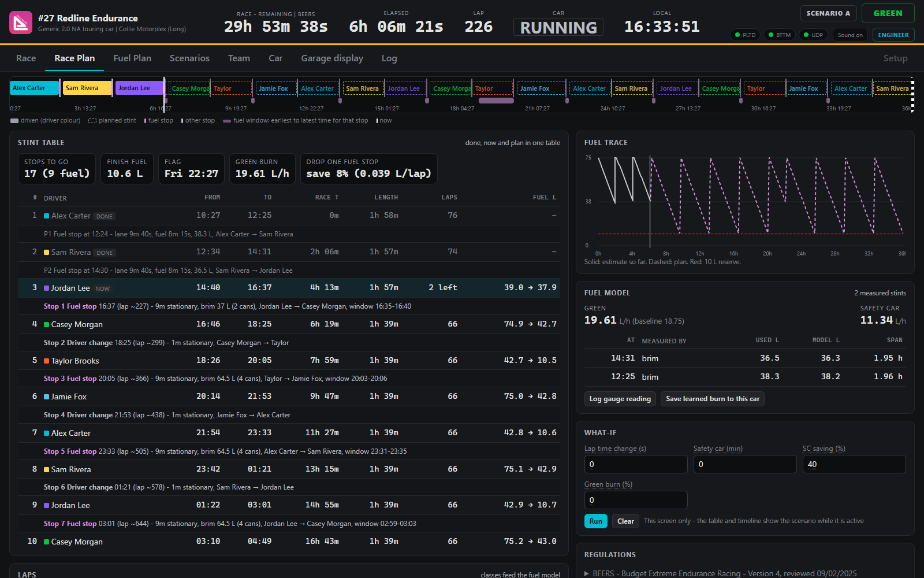Click Save learned burn to this car

point(713,399)
